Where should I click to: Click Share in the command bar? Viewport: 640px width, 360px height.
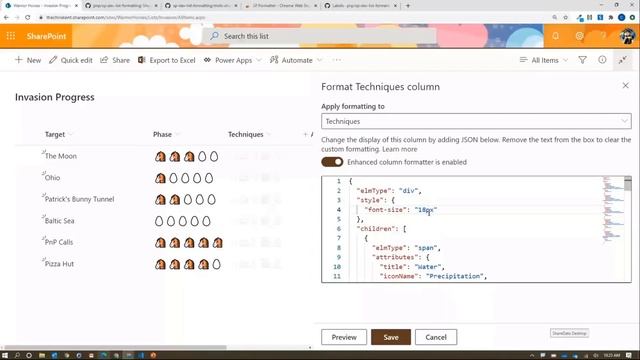[x=115, y=60]
